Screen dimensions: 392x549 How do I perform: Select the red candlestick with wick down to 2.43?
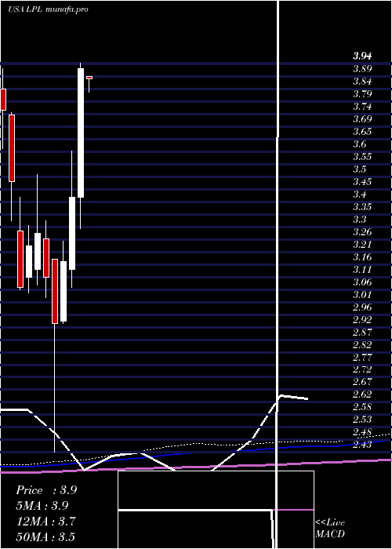55,291
